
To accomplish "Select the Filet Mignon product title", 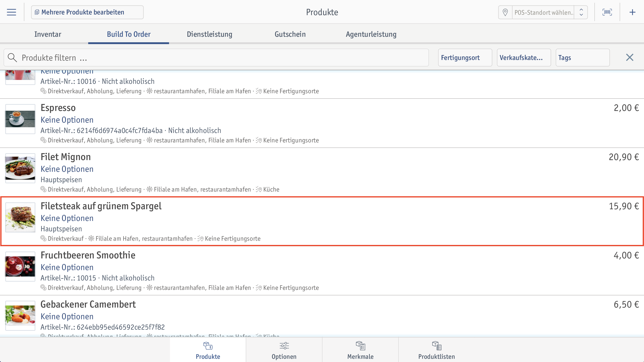I will (66, 157).
